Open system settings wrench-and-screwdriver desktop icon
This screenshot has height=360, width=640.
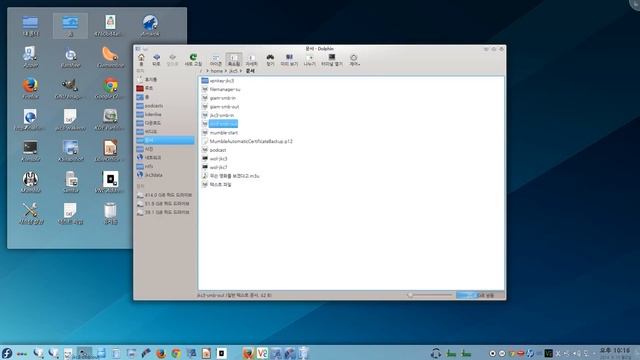point(30,213)
